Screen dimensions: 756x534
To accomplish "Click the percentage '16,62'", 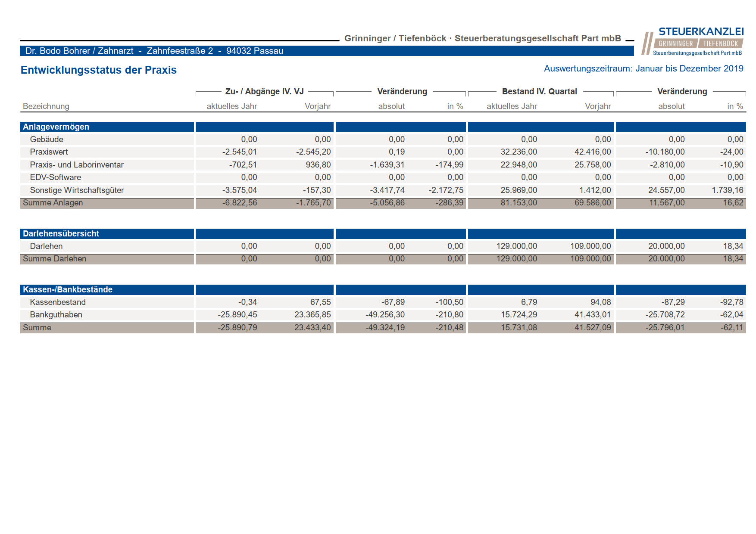I will pos(733,203).
